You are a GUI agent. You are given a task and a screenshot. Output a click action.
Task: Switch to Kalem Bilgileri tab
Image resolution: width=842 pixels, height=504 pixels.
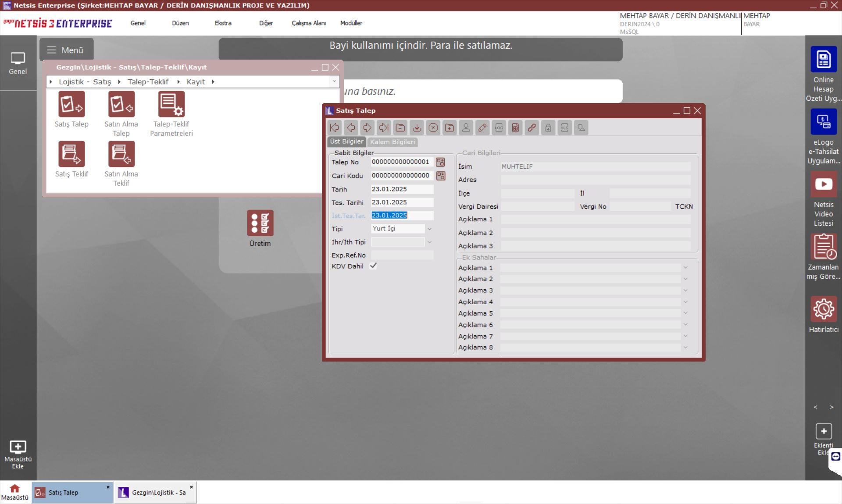pos(392,142)
